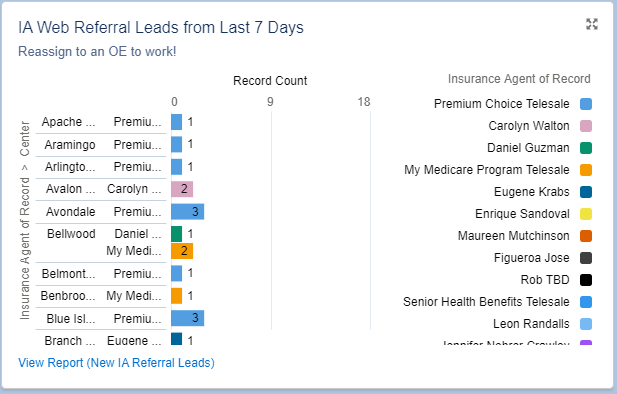Viewport: 617px width, 394px height.
Task: Select the Senior Health Benefits Telesale swatch
Action: (x=586, y=302)
